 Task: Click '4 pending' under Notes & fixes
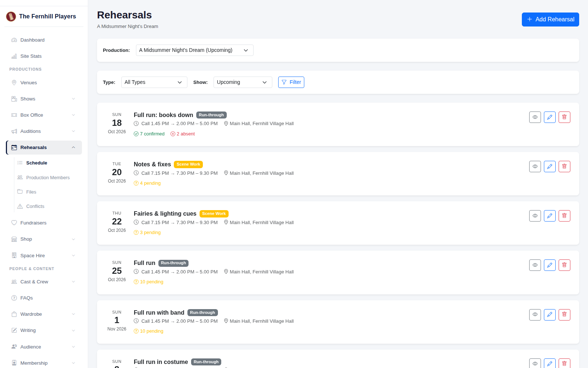click(x=147, y=183)
